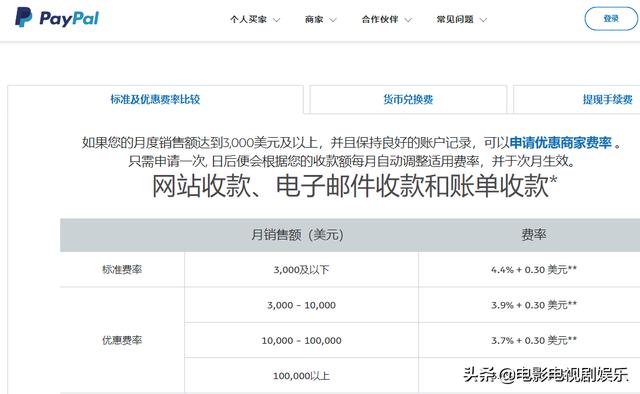Select the 标准费率 row label
The image size is (640, 394).
122,269
